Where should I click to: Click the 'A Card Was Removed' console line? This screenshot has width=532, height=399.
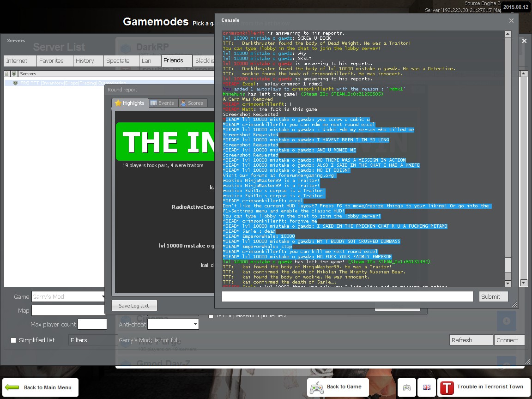pyautogui.click(x=248, y=99)
